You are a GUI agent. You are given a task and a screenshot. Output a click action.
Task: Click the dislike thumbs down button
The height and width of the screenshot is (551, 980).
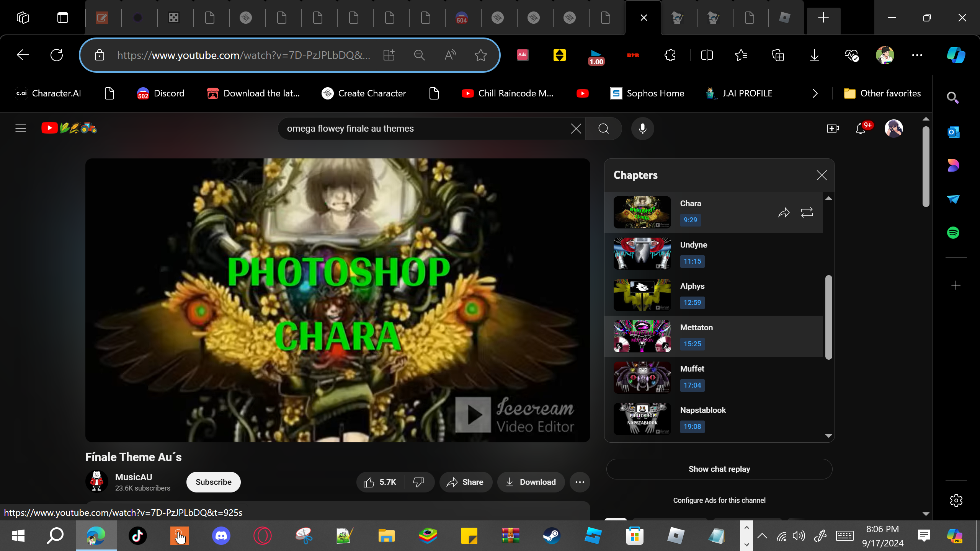point(419,482)
